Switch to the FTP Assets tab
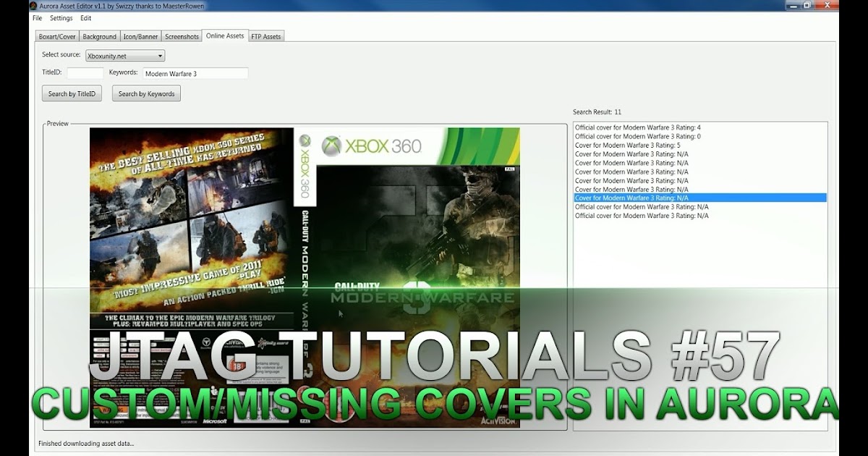Viewport: 868px width, 456px height. (x=266, y=36)
